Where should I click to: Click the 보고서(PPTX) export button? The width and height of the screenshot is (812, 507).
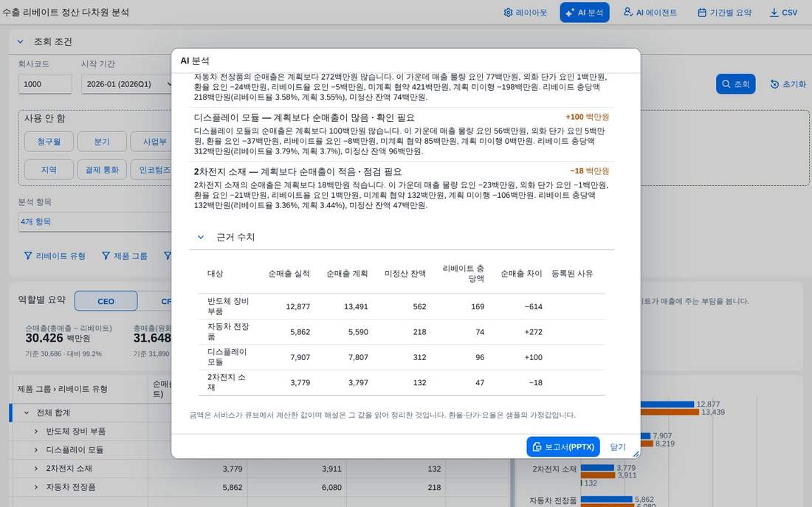point(563,447)
